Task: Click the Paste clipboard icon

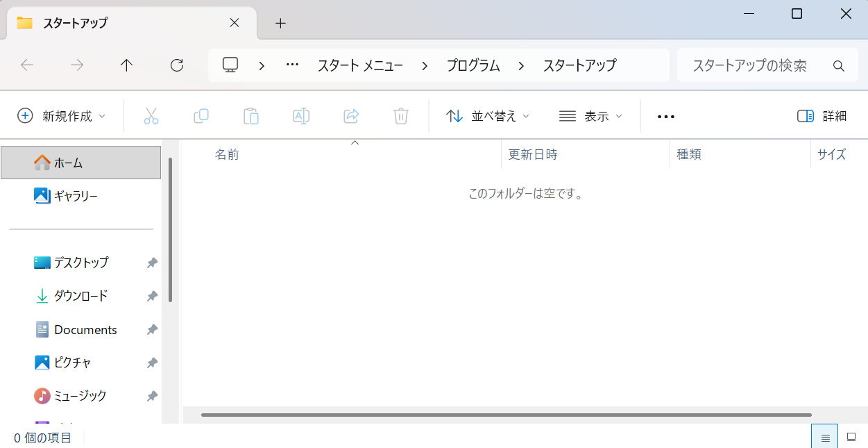Action: (x=251, y=116)
